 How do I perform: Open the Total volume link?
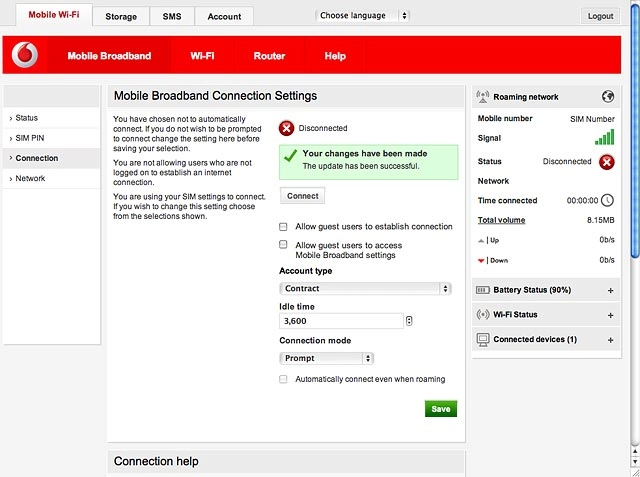click(501, 220)
